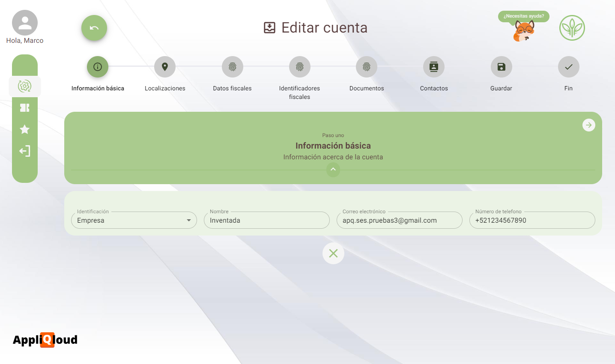
Task: Click the green back arrow button
Action: [x=94, y=28]
